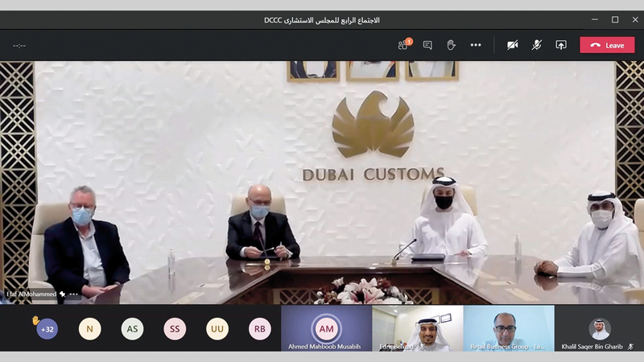Select Ahmed Mahboob Musabih's participant tile
This screenshot has height=362, width=644.
(326, 328)
